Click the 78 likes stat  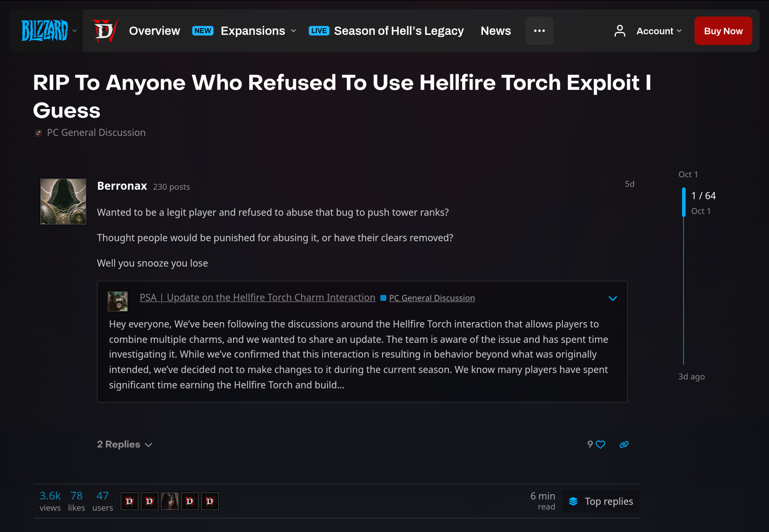(76, 501)
